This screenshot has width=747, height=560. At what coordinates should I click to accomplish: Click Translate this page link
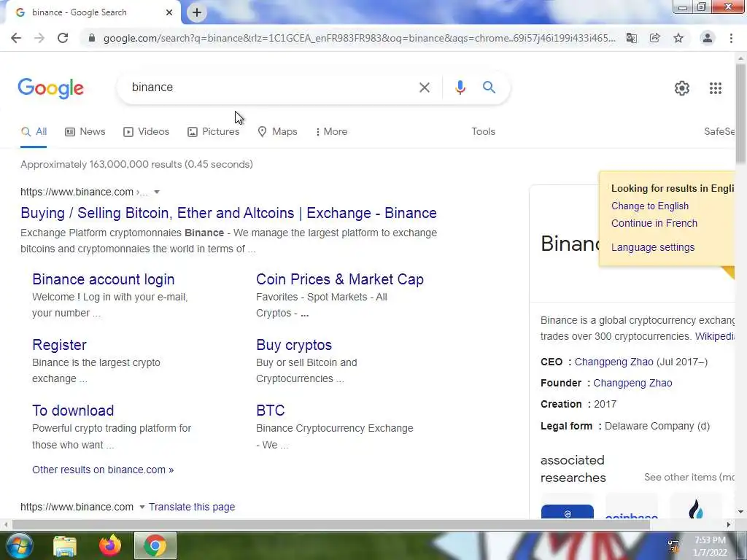point(192,507)
